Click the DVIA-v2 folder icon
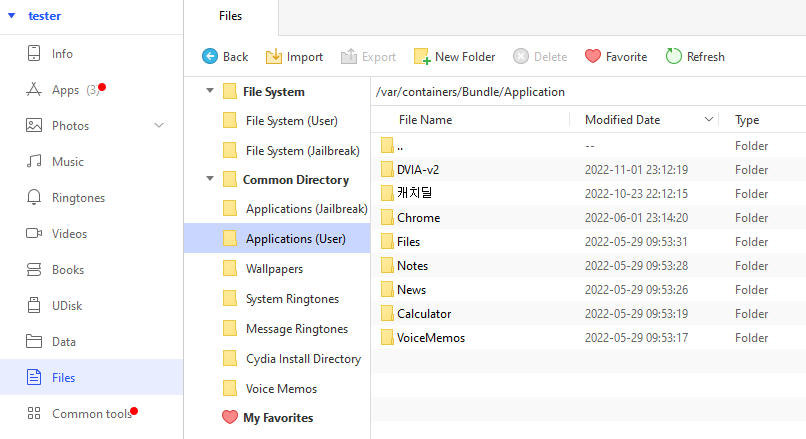This screenshot has height=439, width=806. (387, 169)
